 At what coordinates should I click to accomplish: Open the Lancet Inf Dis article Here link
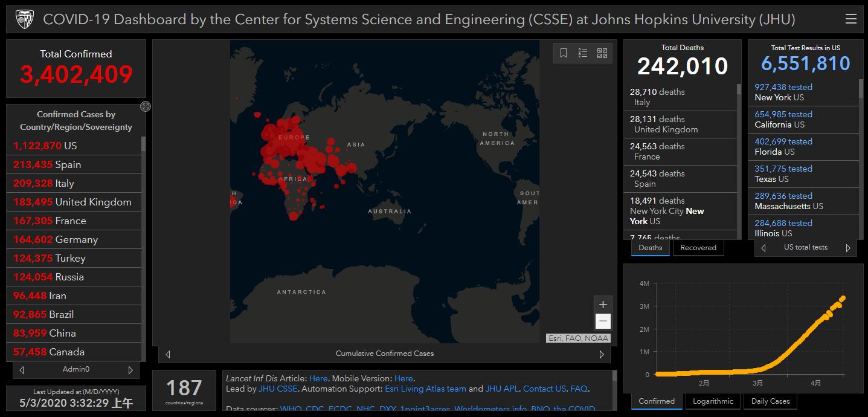[x=318, y=378]
